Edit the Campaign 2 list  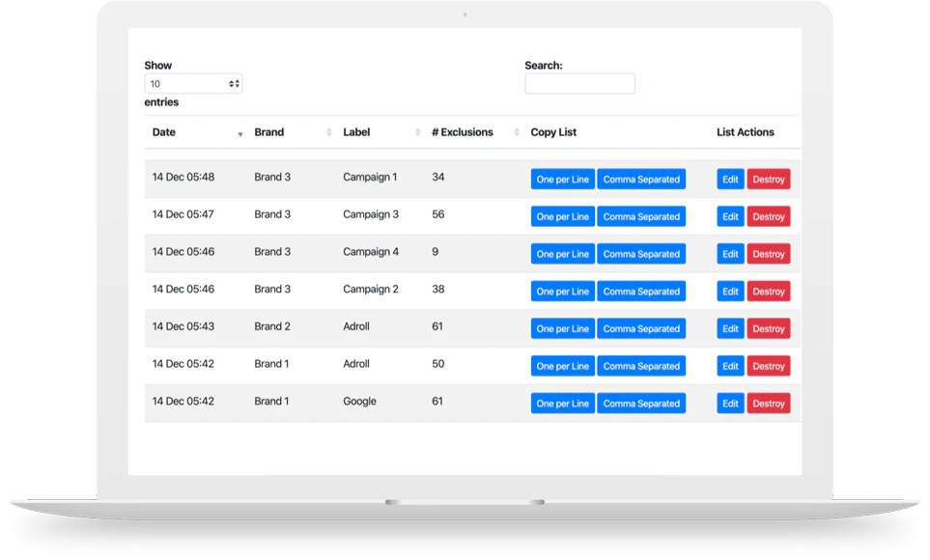pyautogui.click(x=730, y=292)
